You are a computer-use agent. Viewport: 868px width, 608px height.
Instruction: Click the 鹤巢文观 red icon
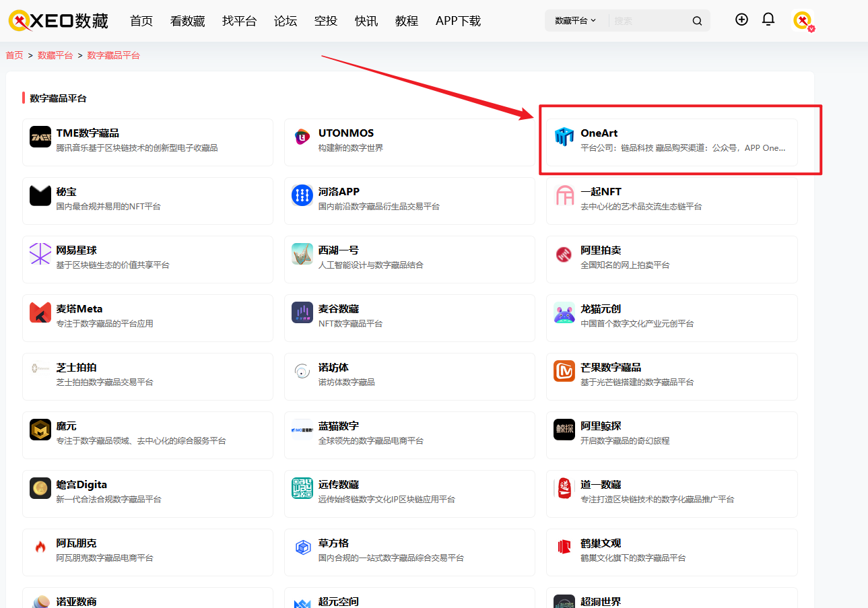[564, 547]
